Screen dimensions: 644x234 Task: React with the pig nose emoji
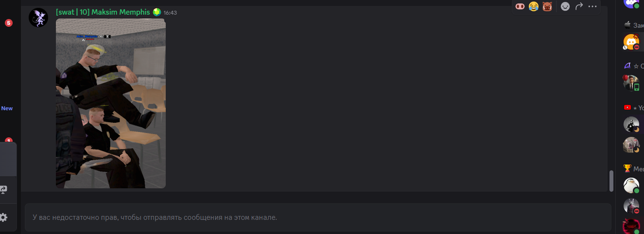tap(520, 6)
